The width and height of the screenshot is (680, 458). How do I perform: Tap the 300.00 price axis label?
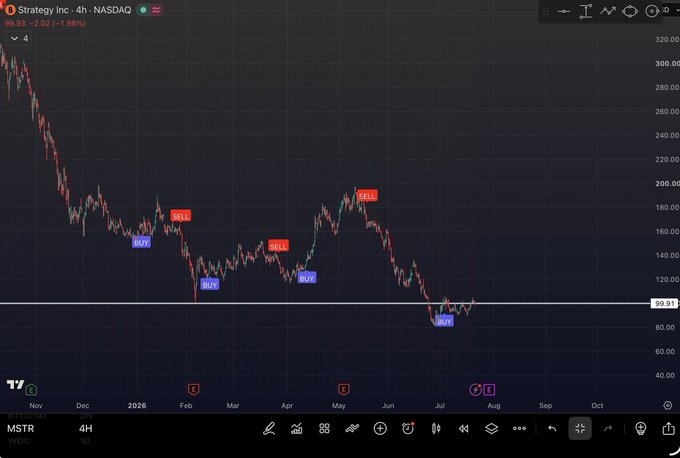667,63
